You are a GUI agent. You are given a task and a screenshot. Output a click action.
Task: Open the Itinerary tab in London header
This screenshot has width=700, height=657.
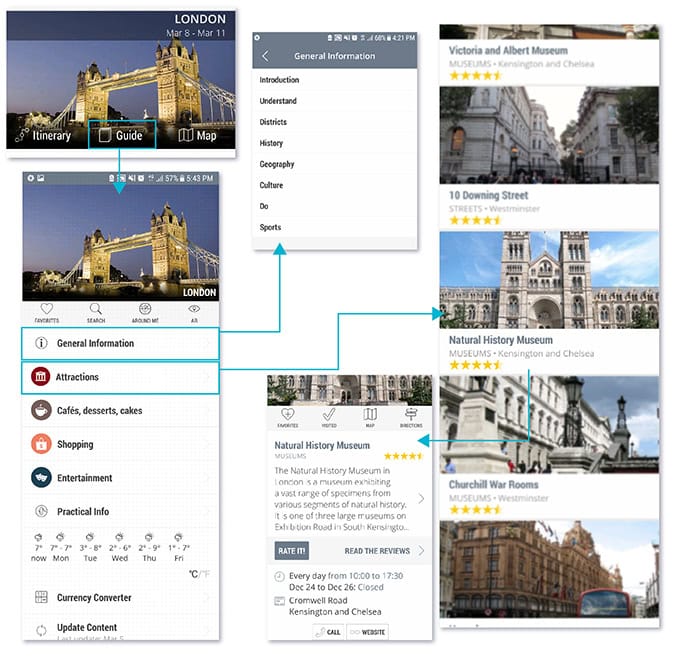coord(43,135)
